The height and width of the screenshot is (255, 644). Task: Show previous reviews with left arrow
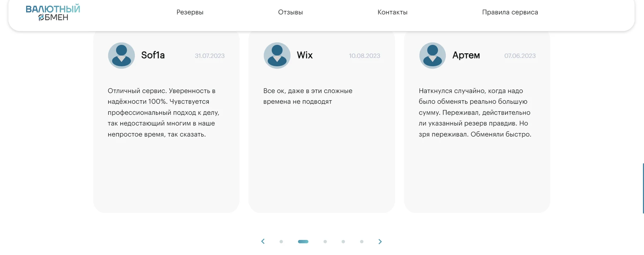(263, 241)
